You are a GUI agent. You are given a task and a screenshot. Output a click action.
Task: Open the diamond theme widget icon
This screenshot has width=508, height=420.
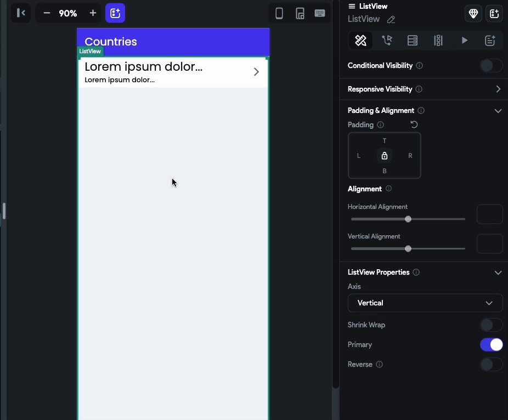pyautogui.click(x=473, y=14)
